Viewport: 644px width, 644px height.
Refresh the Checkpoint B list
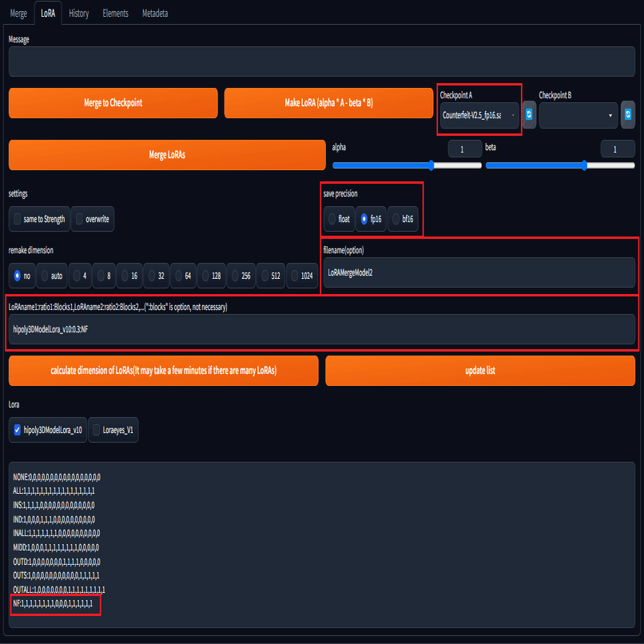point(627,114)
